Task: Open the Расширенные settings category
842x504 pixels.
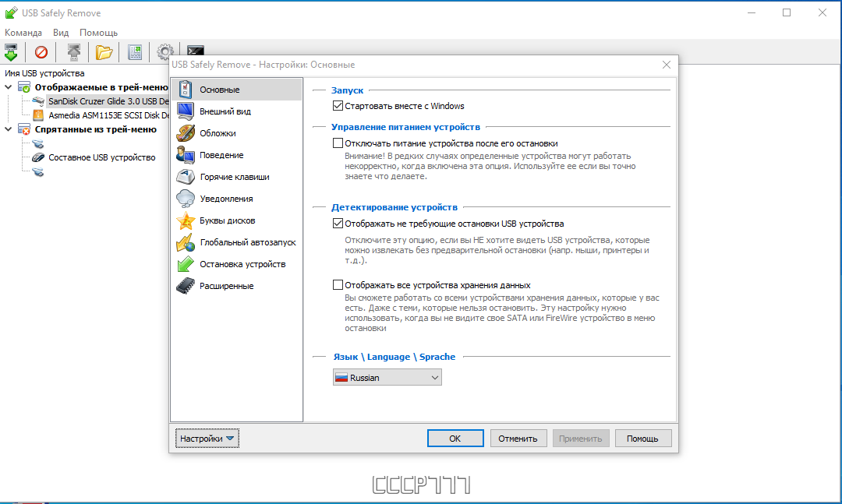Action: tap(236, 286)
